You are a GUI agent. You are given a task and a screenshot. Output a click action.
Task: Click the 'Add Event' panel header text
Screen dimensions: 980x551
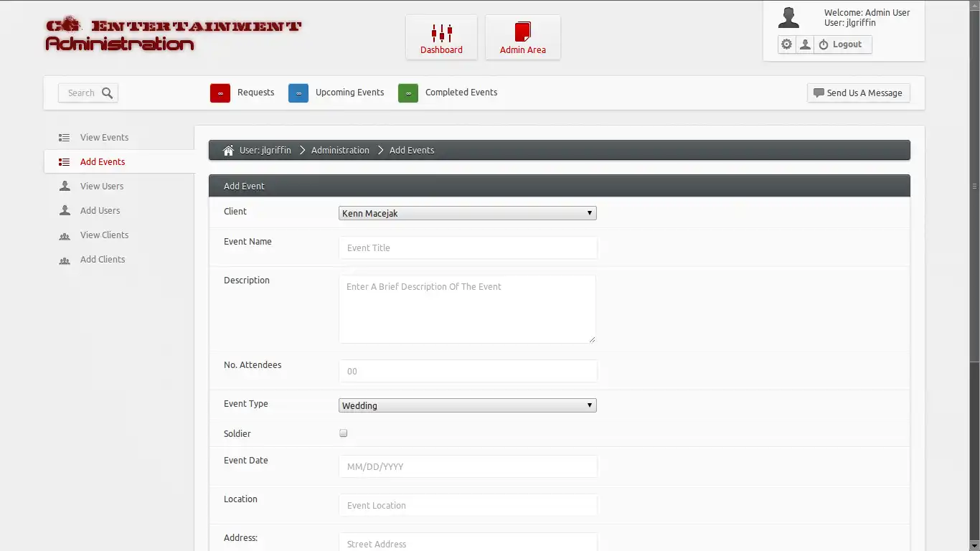244,187
